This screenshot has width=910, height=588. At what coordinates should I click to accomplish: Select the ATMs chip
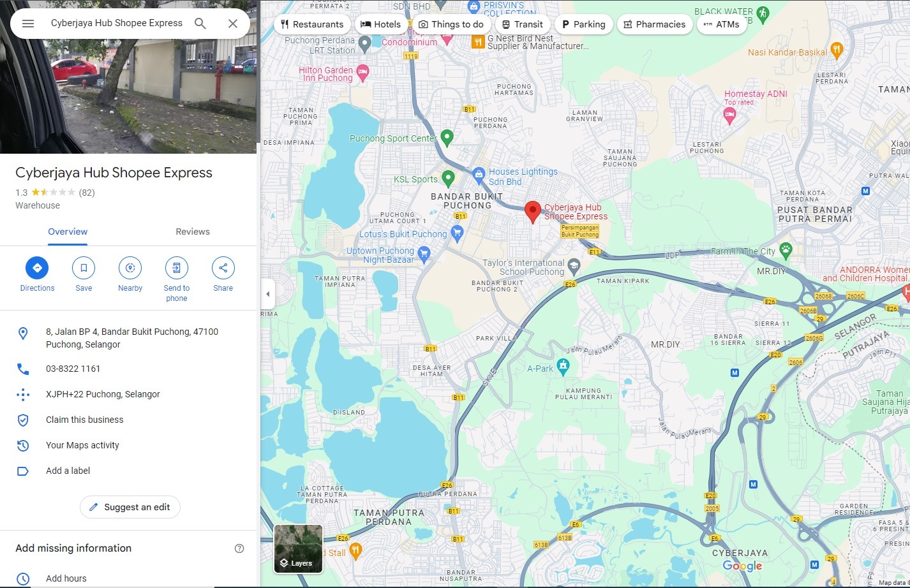point(722,24)
